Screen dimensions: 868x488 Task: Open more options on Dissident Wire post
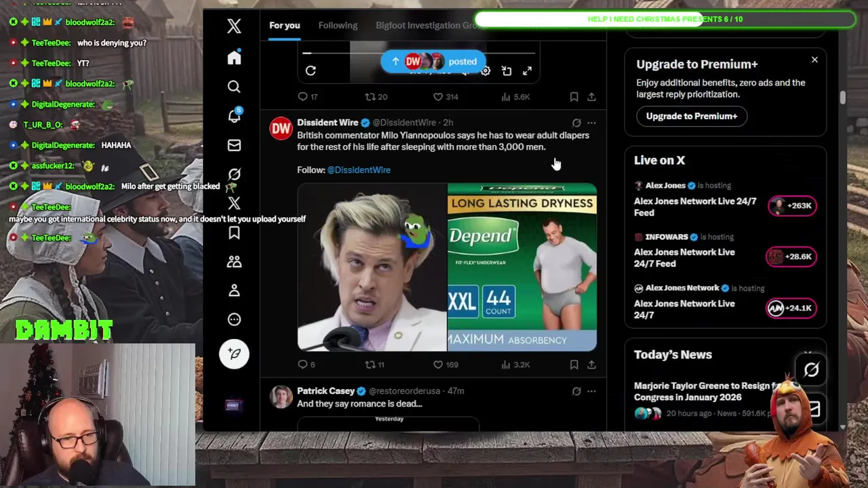click(591, 123)
